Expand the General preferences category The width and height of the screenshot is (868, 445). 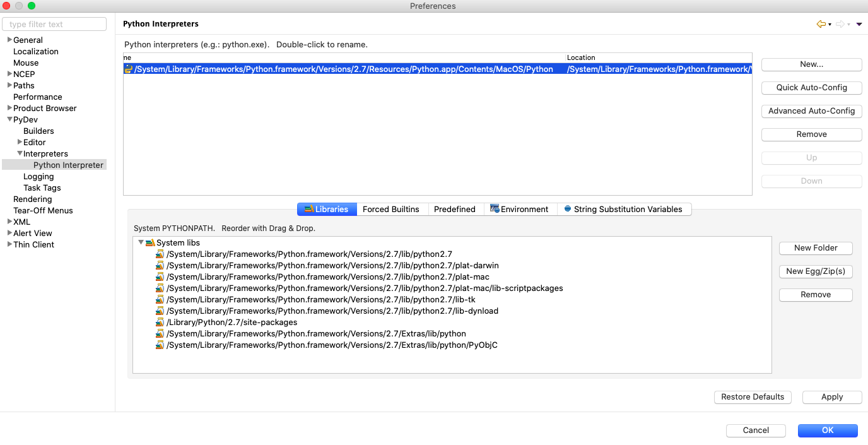coord(9,40)
